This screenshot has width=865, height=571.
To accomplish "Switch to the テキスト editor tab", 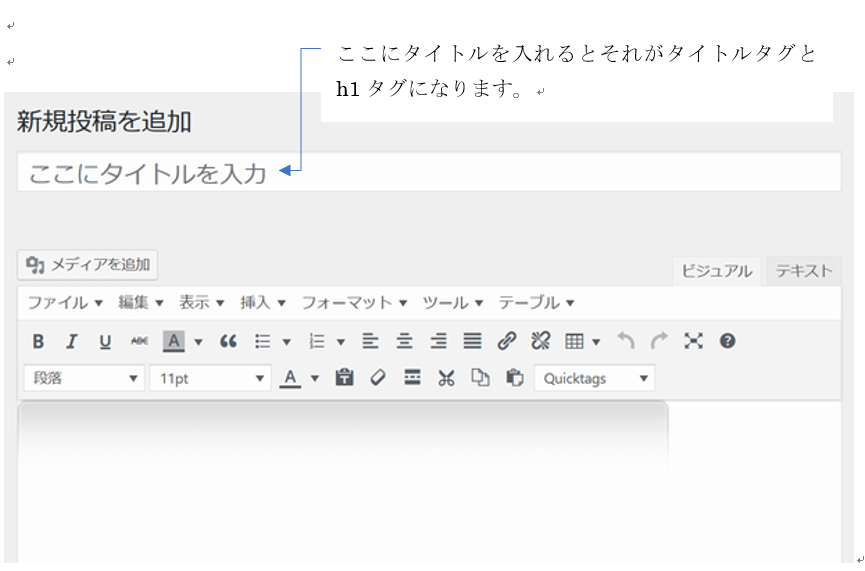I will (803, 271).
